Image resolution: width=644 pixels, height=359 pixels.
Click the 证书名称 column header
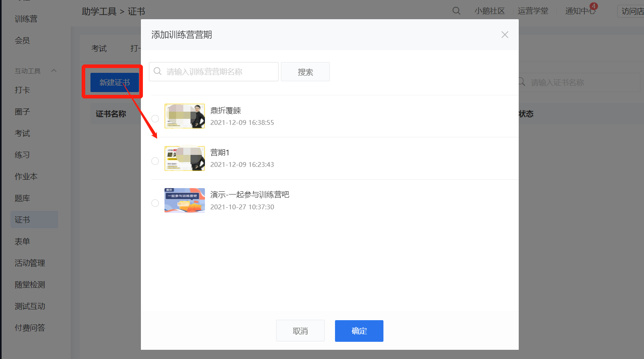(x=111, y=114)
